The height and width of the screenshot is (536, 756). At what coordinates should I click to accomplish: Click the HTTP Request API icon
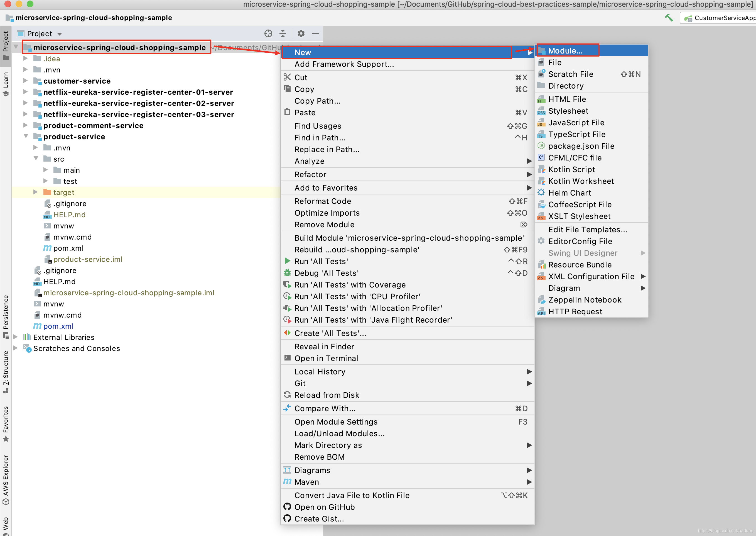(x=541, y=311)
